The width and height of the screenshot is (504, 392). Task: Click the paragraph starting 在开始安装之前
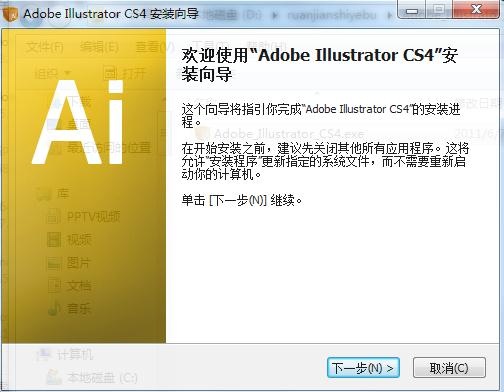click(x=325, y=161)
